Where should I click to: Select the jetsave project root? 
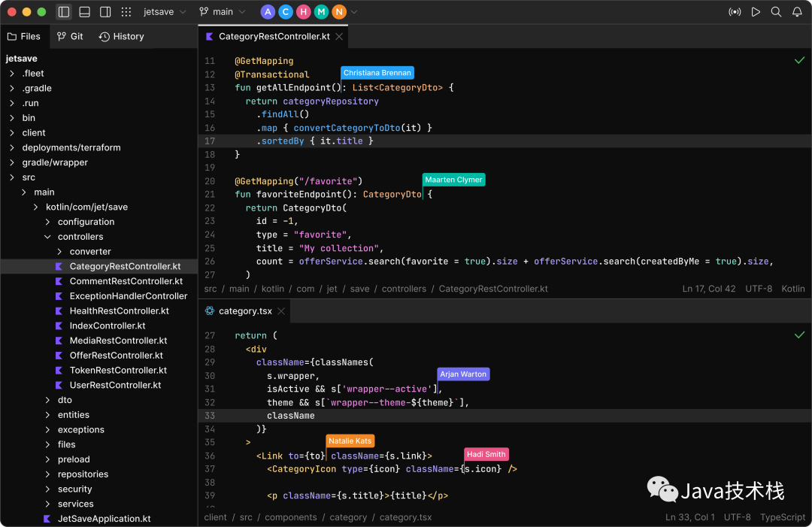click(x=22, y=59)
